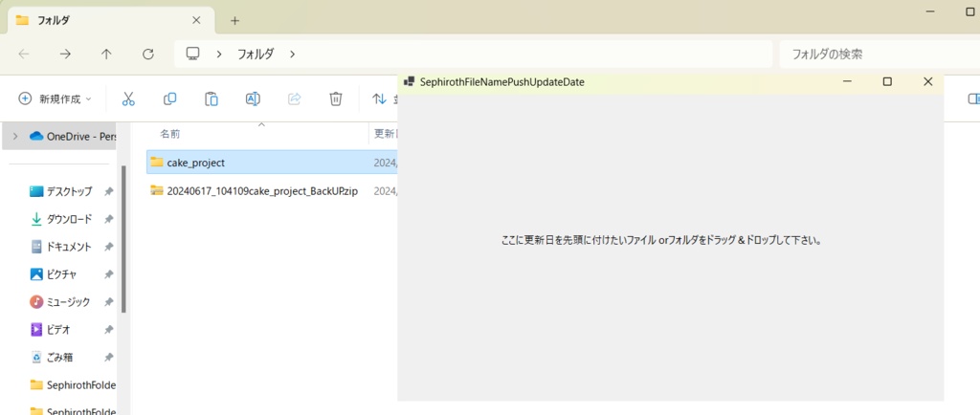Viewport: 980px width, 415px height.
Task: Open ドキュメント in the sidebar
Action: tap(60, 247)
